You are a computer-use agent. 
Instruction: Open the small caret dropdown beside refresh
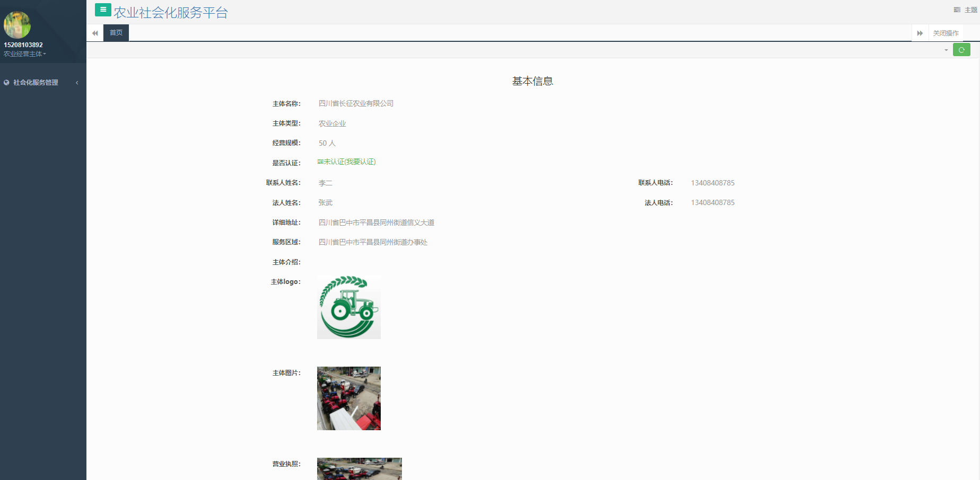coord(946,50)
